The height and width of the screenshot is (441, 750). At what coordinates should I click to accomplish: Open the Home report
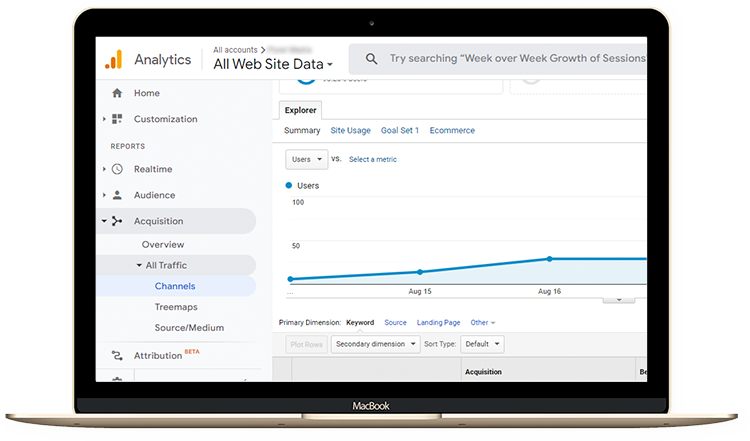147,93
